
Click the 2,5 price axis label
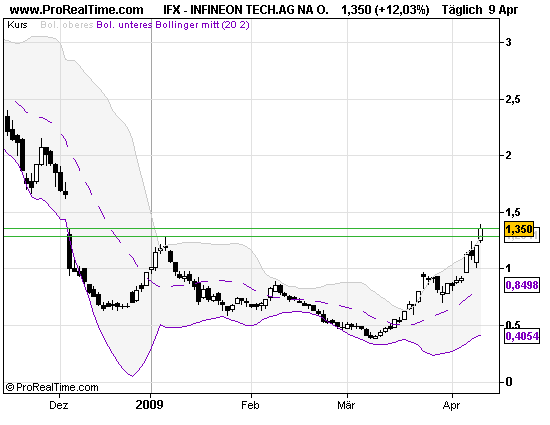coord(512,100)
